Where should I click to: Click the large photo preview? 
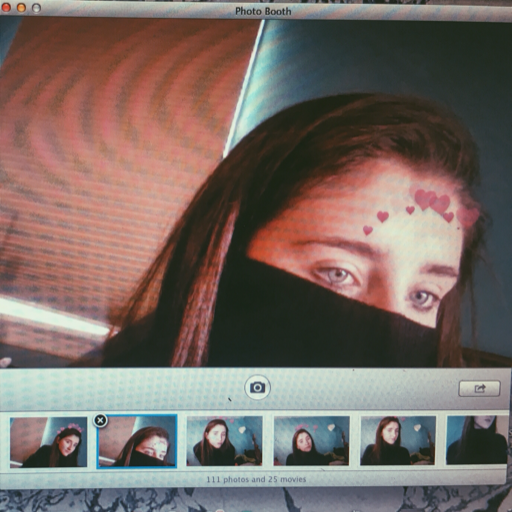(256, 193)
